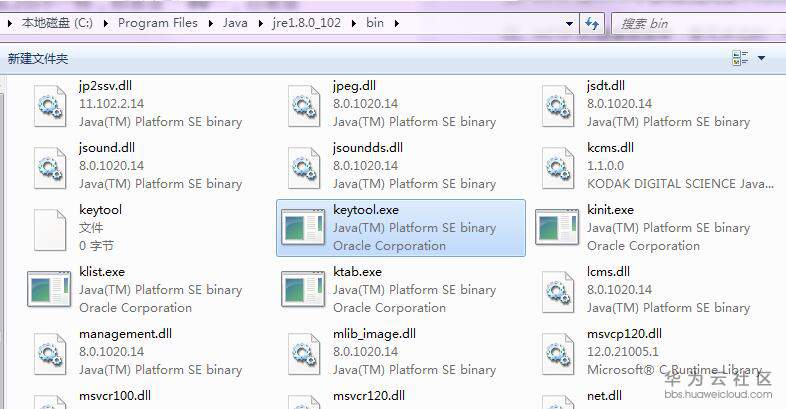
Task: Click 新建文件夹 button
Action: (x=38, y=59)
